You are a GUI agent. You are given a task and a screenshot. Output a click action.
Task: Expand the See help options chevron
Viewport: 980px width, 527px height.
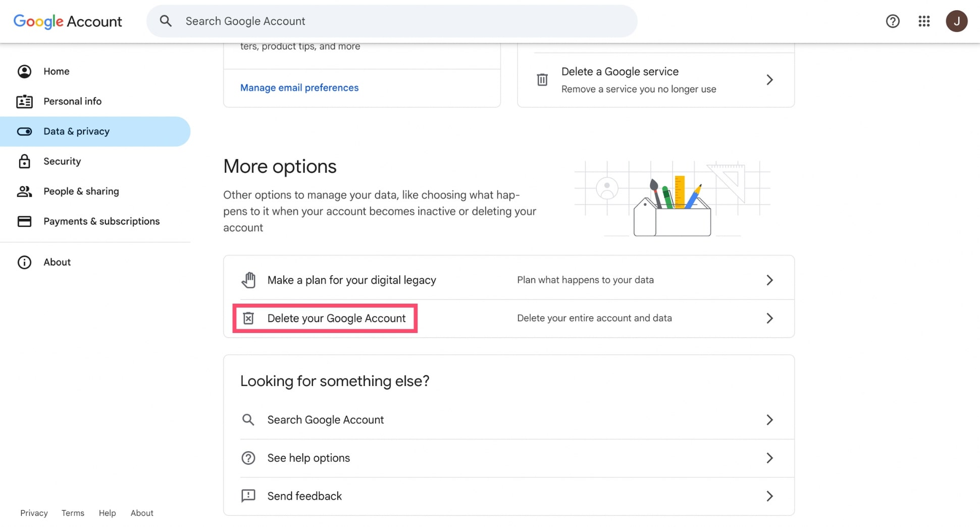(769, 458)
